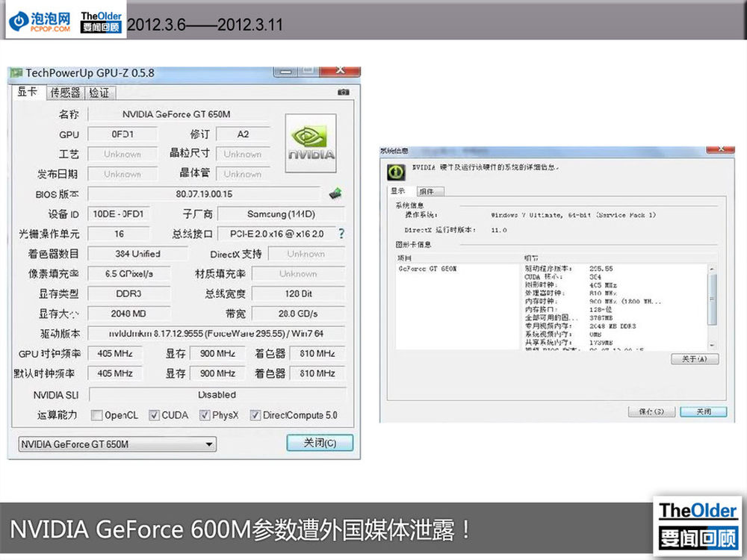Image resolution: width=747 pixels, height=560 pixels.
Task: Click the 总线接口 field PCI-E 2.0 x16
Action: [x=277, y=234]
